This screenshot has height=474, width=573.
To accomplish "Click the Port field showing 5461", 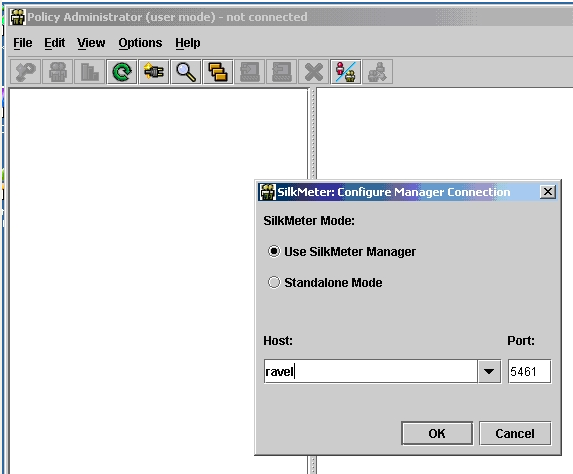I will tap(530, 371).
